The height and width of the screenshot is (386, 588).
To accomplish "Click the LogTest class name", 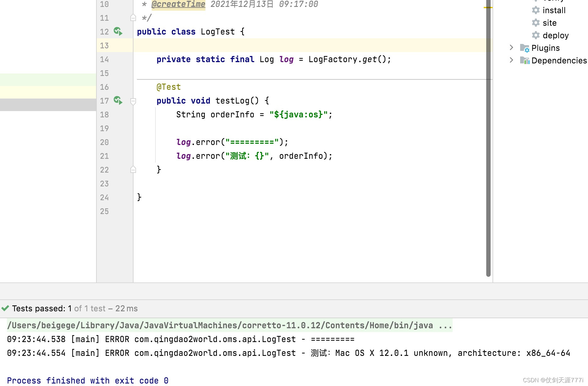I will (218, 32).
